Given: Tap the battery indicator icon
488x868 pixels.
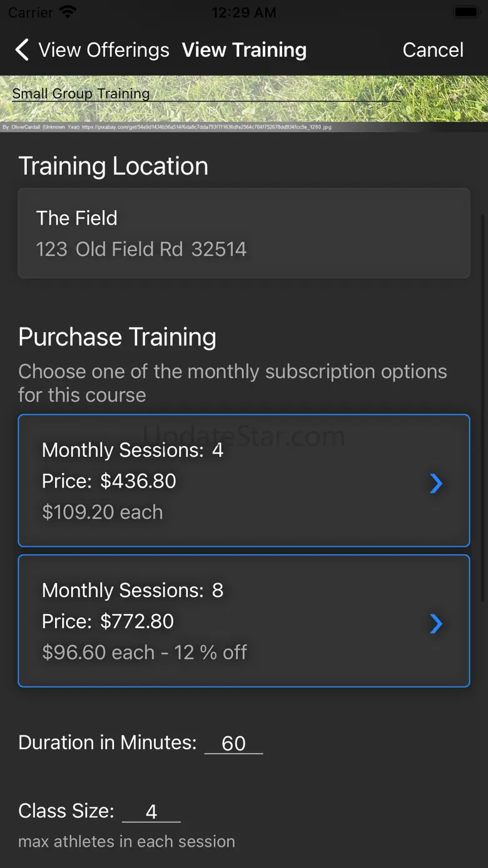Looking at the screenshot, I should (x=466, y=12).
